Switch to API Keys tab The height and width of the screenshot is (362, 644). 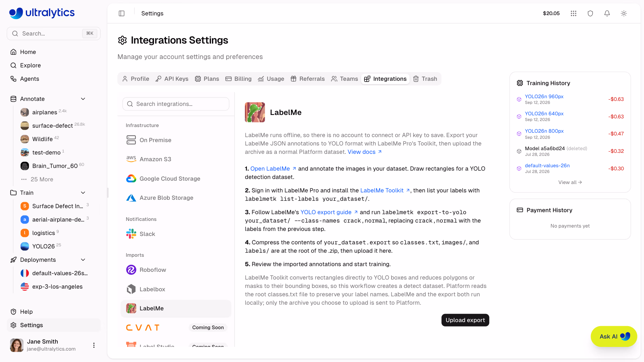tap(172, 79)
